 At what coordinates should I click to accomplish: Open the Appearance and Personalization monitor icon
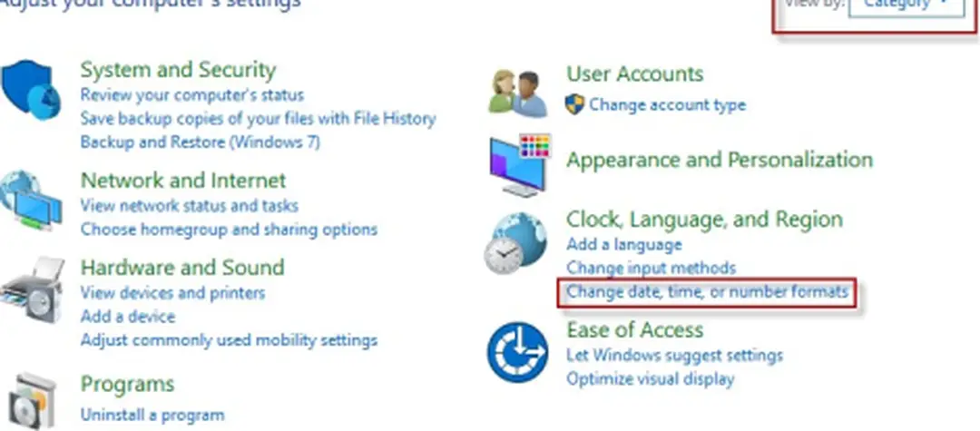coord(521,165)
